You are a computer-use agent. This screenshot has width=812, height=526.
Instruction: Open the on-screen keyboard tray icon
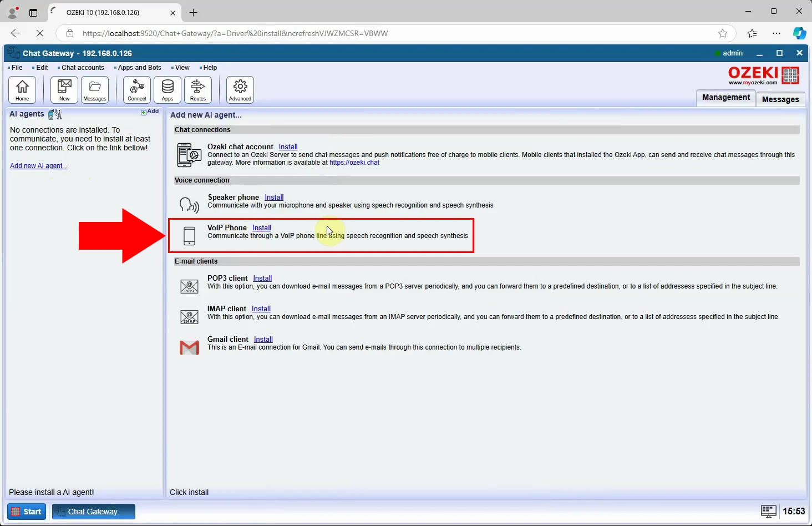(x=768, y=511)
